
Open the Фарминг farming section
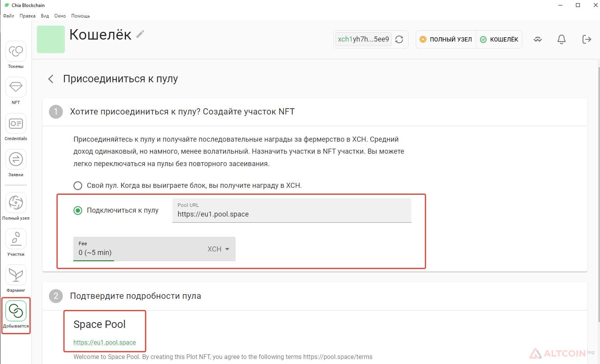pyautogui.click(x=16, y=278)
